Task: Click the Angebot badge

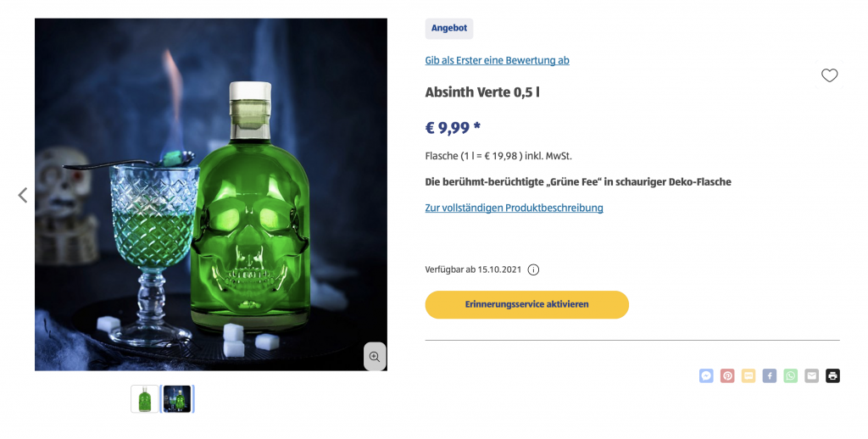Action: pyautogui.click(x=449, y=28)
